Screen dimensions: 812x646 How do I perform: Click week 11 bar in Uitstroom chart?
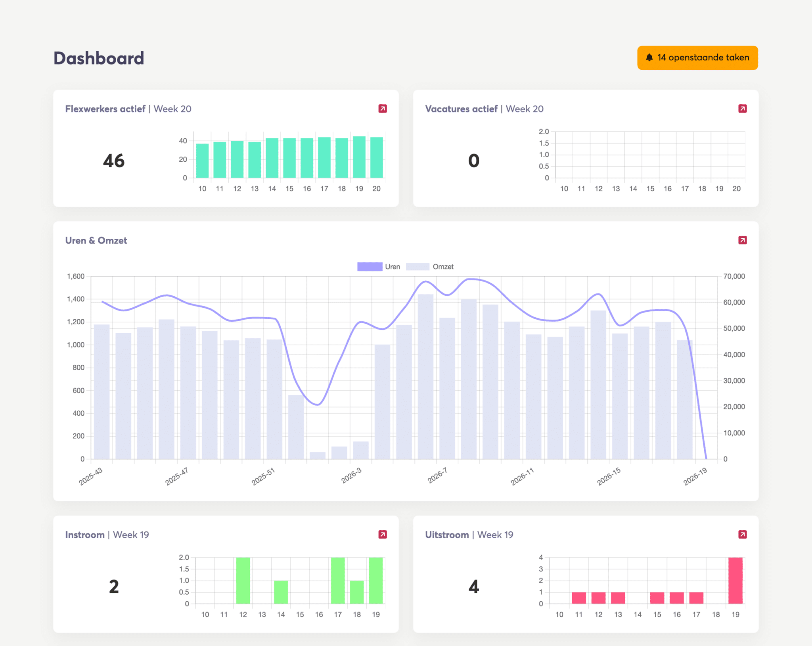point(578,598)
